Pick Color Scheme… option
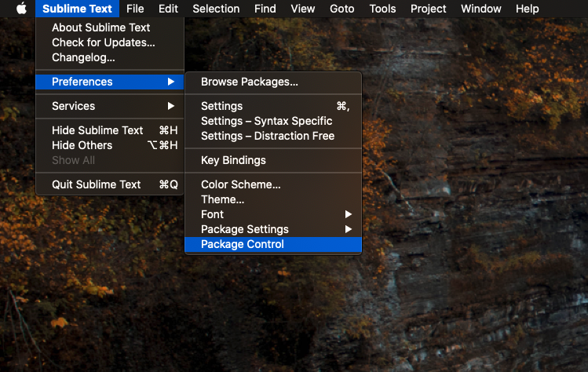Viewport: 588px width, 372px height. tap(241, 184)
